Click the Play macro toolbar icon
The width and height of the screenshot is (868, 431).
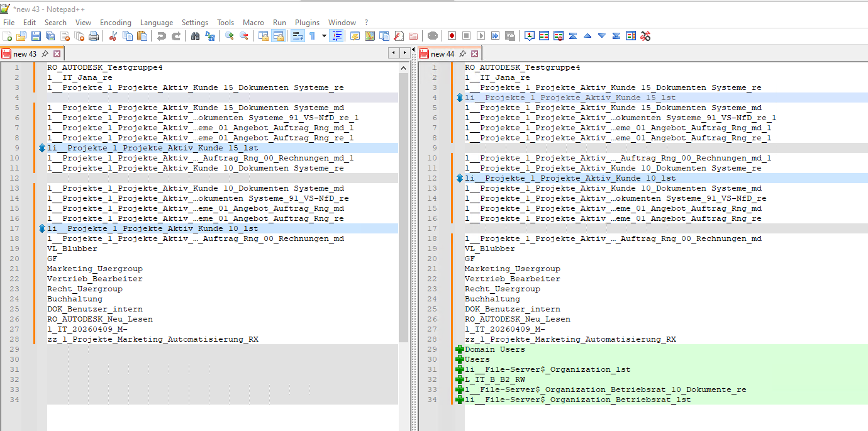481,36
